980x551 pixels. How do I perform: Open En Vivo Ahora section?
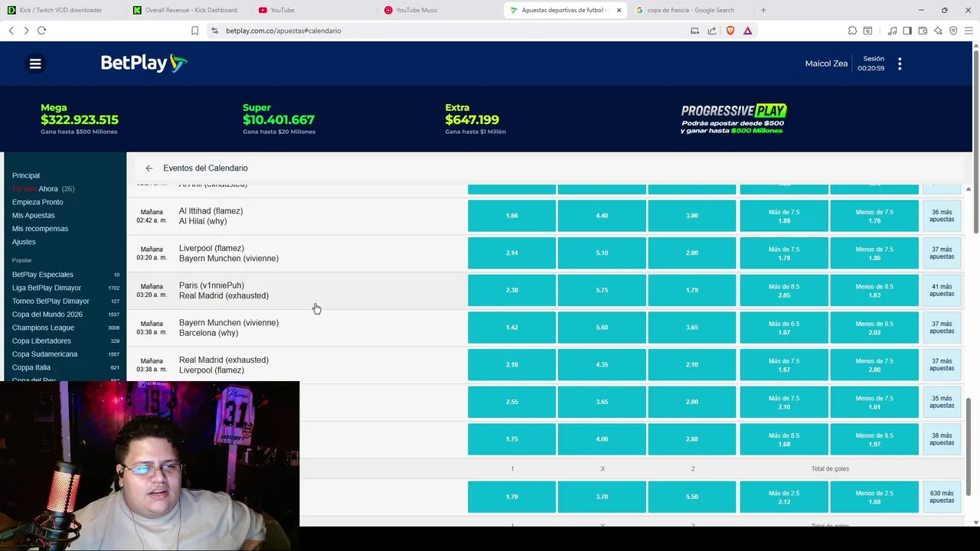coord(43,189)
